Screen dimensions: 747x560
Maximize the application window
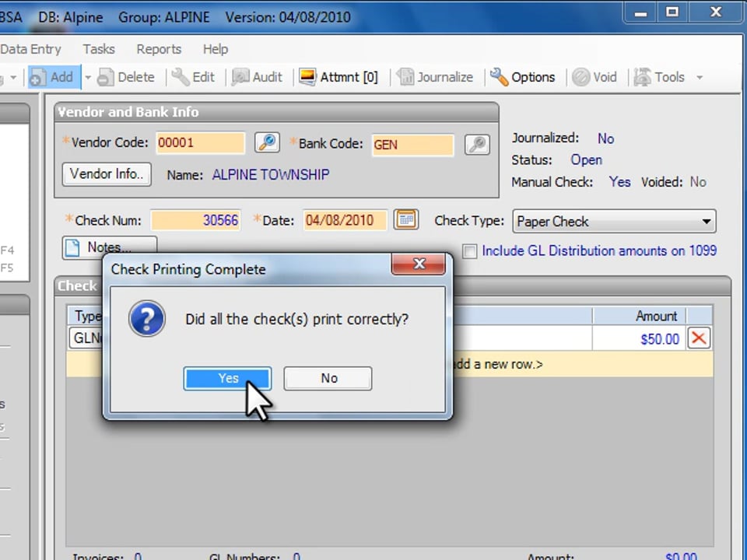672,12
